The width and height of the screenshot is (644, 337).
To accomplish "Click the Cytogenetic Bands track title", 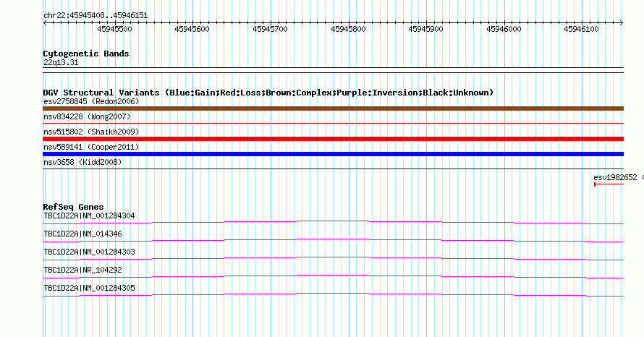I will (86, 54).
